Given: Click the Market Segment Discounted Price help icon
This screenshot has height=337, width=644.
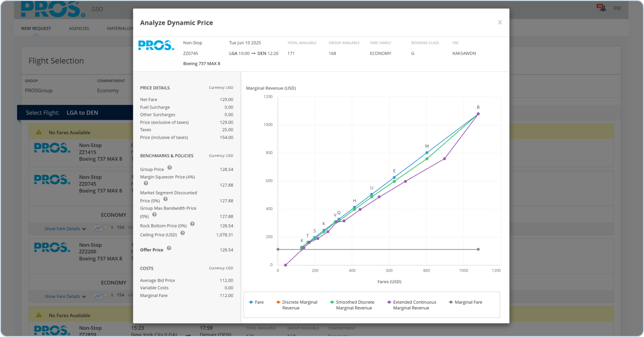Looking at the screenshot, I should click(165, 199).
